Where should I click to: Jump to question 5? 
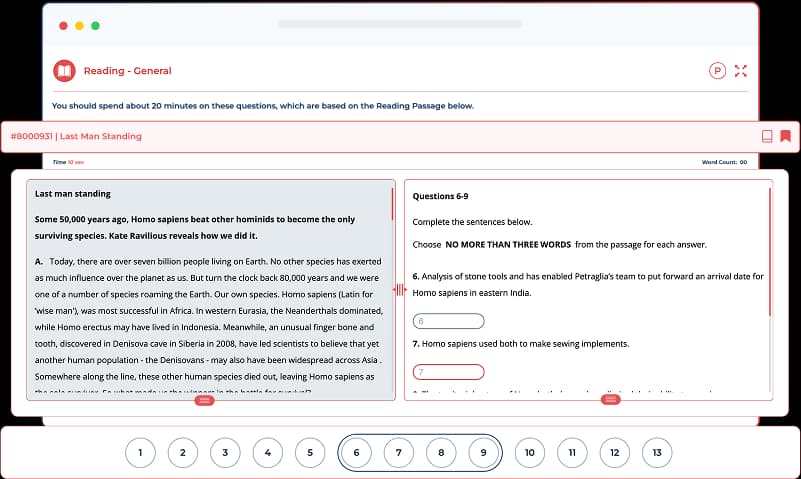(310, 453)
